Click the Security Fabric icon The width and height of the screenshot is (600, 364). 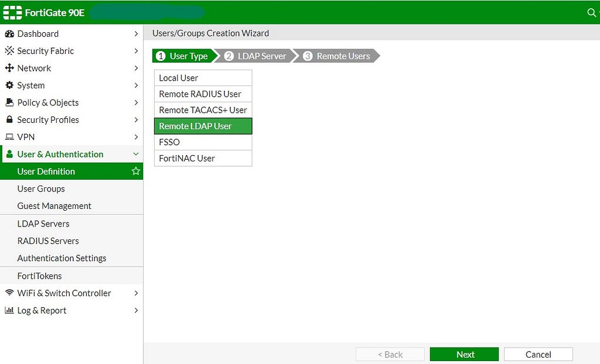[x=9, y=51]
